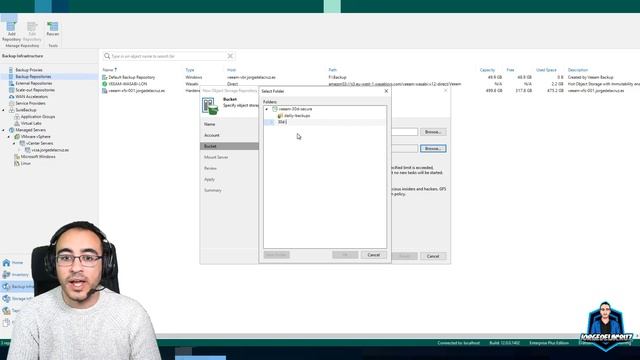Open the Bucket wizard step
This screenshot has height=360, width=640.
click(x=229, y=146)
